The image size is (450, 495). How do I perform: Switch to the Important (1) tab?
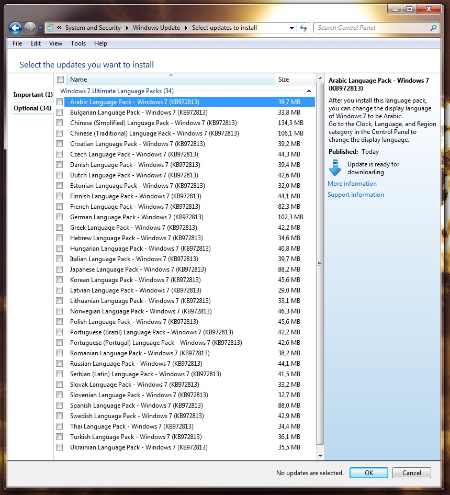click(33, 95)
